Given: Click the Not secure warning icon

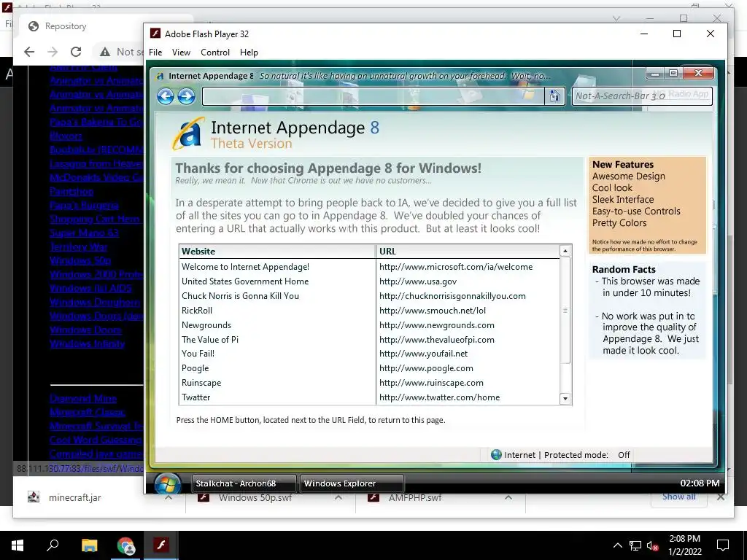Looking at the screenshot, I should coord(105,52).
